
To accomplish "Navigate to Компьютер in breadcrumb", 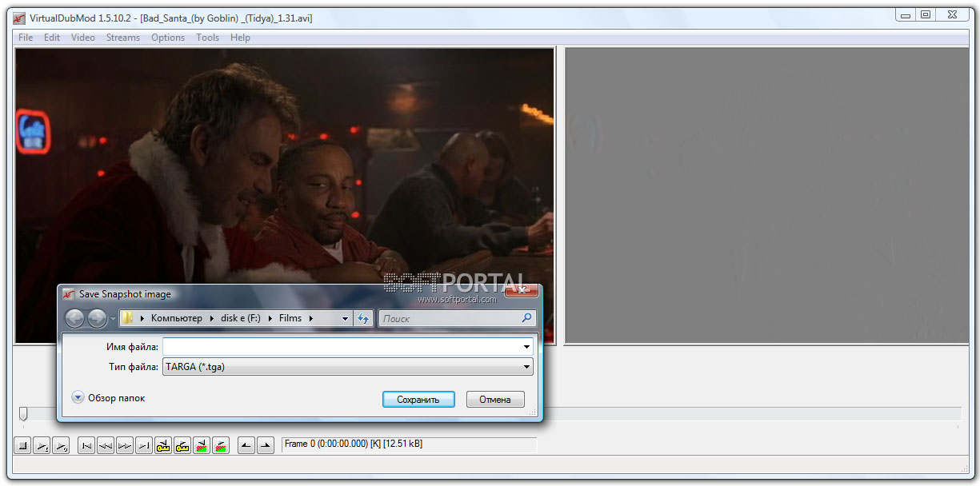I will coord(177,318).
